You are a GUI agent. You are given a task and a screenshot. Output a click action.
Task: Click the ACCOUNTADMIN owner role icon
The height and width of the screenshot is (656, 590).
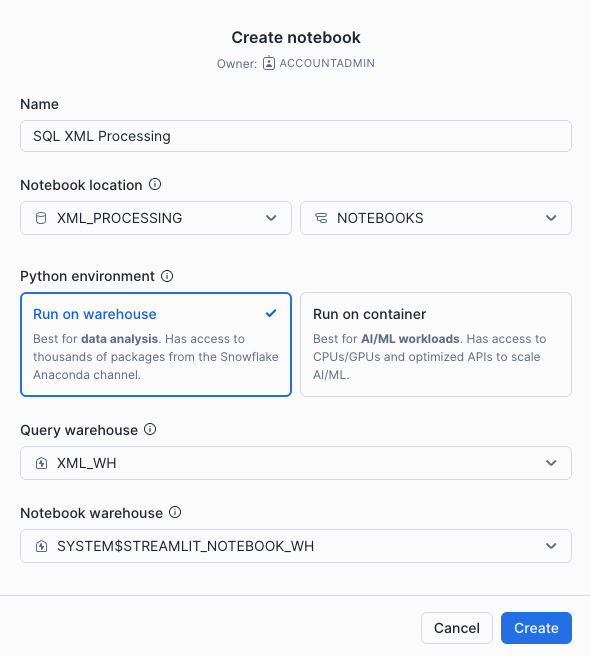[269, 63]
